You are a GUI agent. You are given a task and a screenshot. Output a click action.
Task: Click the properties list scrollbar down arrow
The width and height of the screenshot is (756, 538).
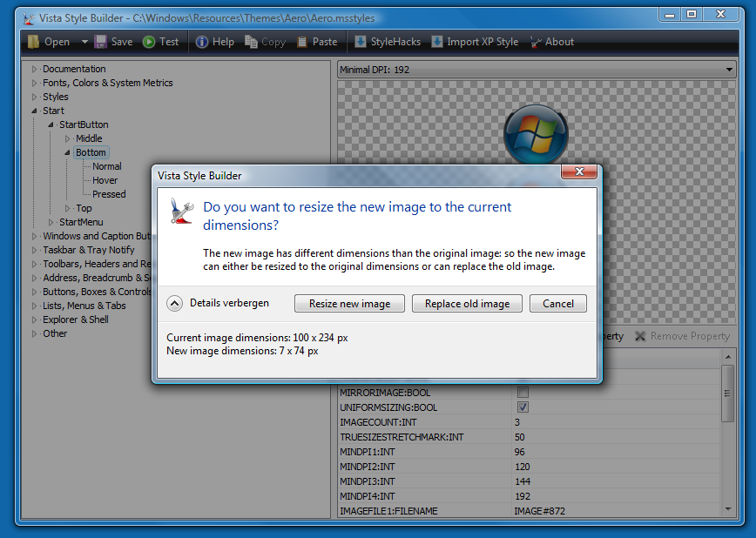click(728, 508)
